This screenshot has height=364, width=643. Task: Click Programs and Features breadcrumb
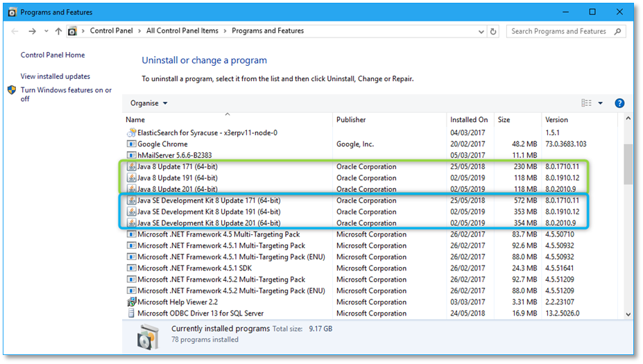[268, 31]
